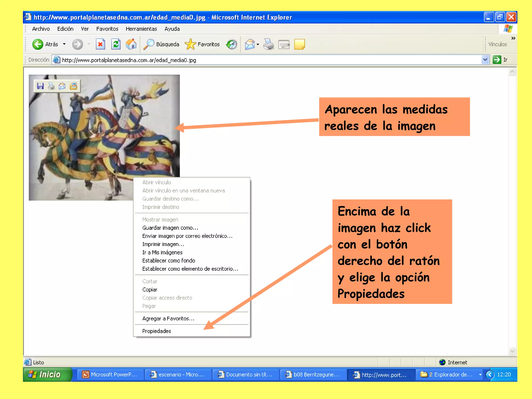Expand the Atrás history dropdown arrow
This screenshot has width=532, height=399.
click(64, 44)
